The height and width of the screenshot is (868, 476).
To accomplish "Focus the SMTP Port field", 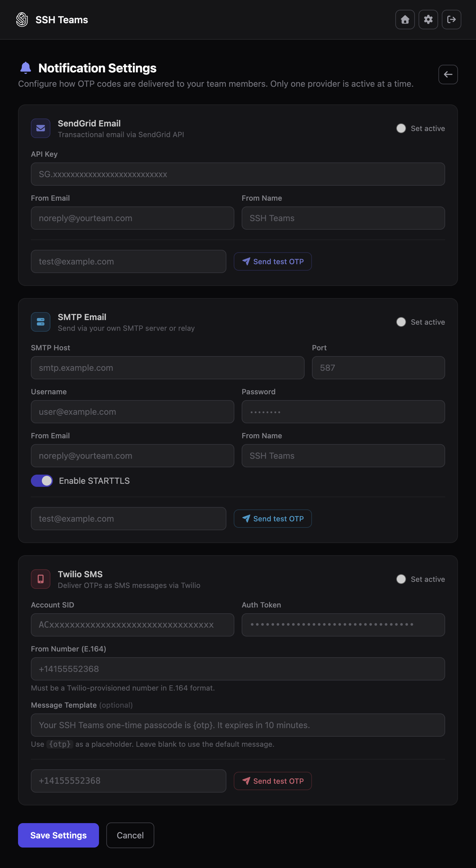I will pyautogui.click(x=378, y=368).
